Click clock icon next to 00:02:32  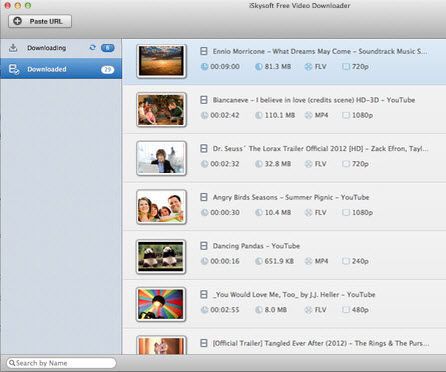tap(204, 164)
